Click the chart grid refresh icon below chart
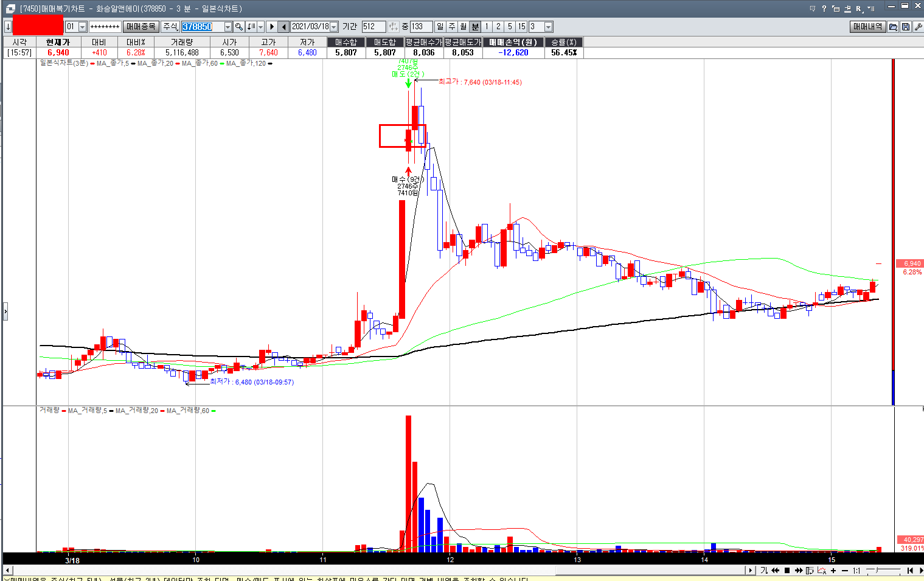The height and width of the screenshot is (581, 924). click(810, 571)
